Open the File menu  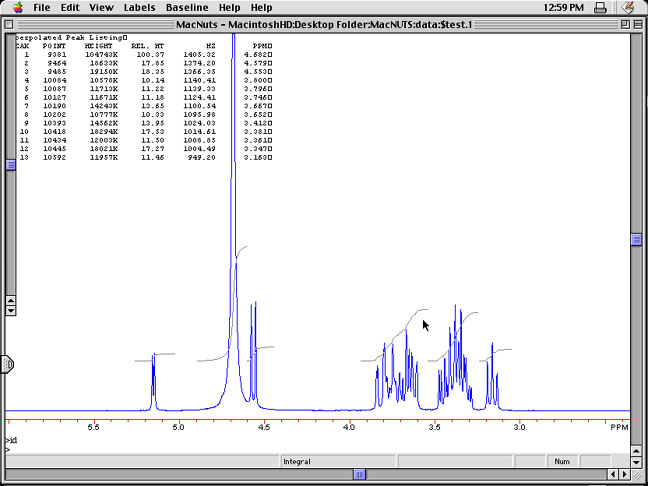[42, 7]
